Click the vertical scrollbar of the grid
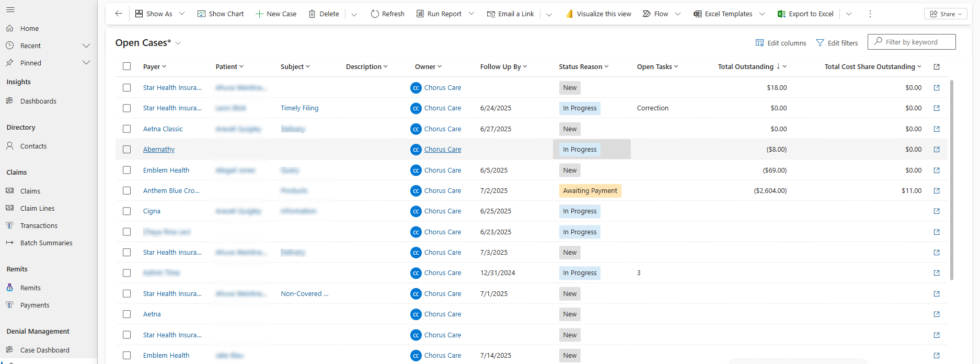Viewport: 980px width, 364px height. (x=952, y=179)
